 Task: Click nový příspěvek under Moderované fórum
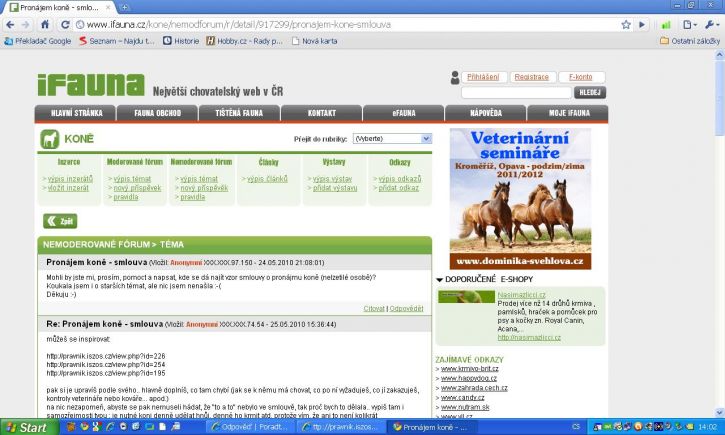(137, 188)
